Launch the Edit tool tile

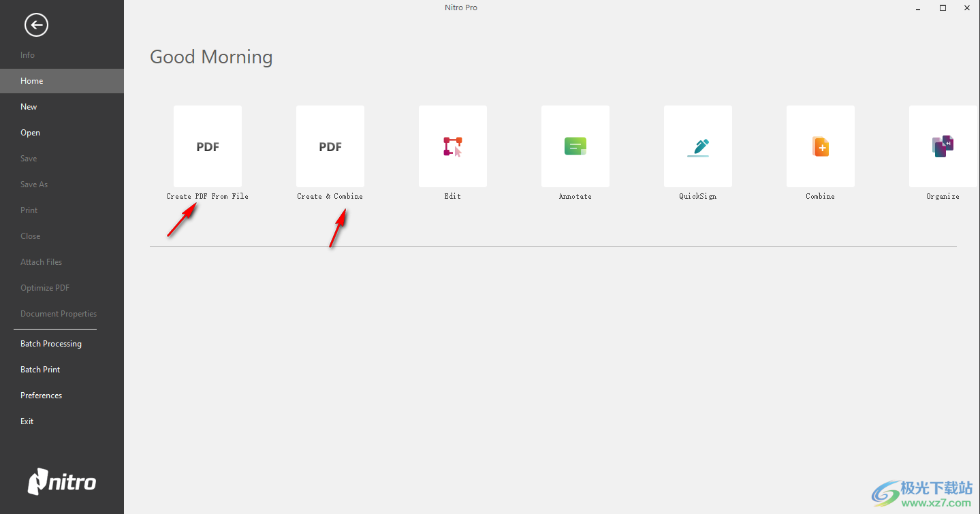tap(453, 146)
